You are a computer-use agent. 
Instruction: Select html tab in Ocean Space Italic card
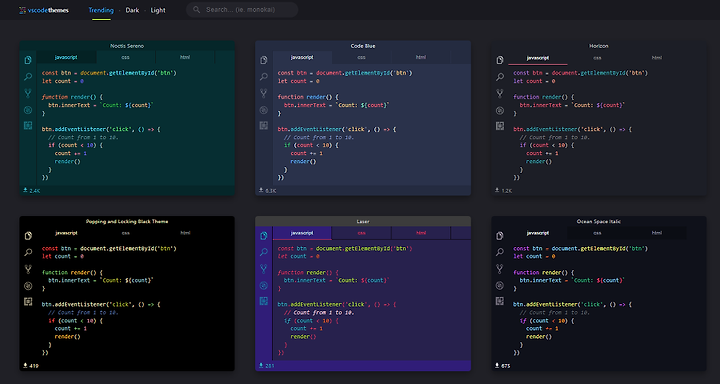[x=657, y=233]
